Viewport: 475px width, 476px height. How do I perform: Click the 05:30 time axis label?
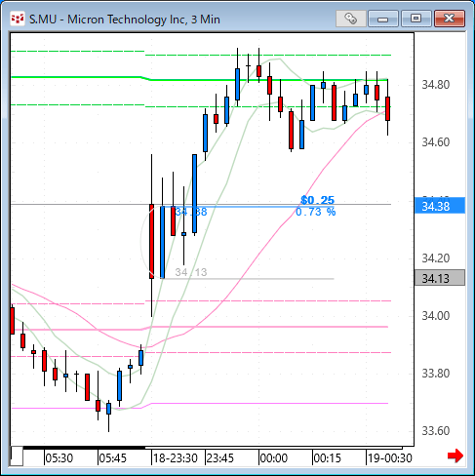click(x=59, y=458)
